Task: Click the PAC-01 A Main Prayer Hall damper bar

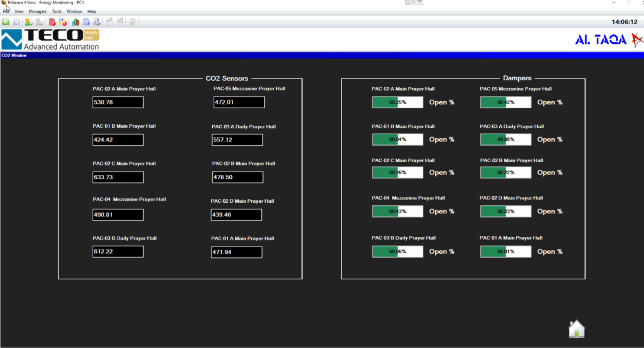Action: [x=505, y=252]
